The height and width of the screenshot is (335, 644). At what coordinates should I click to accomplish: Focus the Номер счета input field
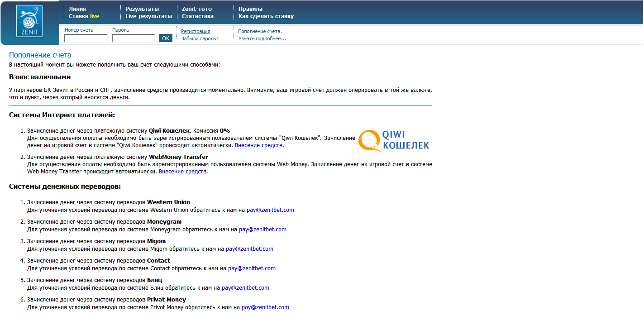86,38
